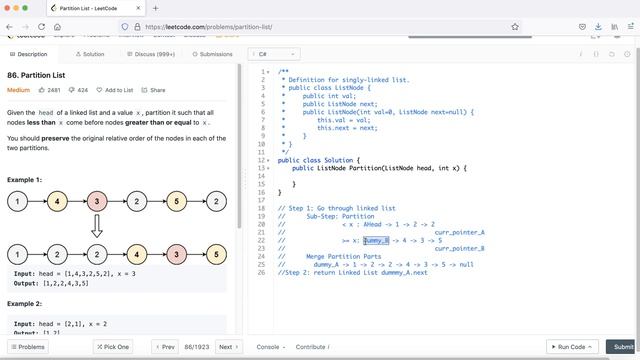Go to the Prev problem
Screen dimensions: 640x360
165,347
